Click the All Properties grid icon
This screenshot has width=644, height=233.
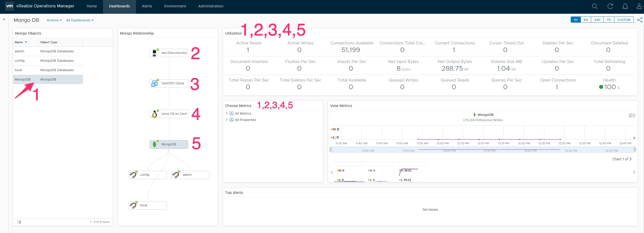pos(231,120)
